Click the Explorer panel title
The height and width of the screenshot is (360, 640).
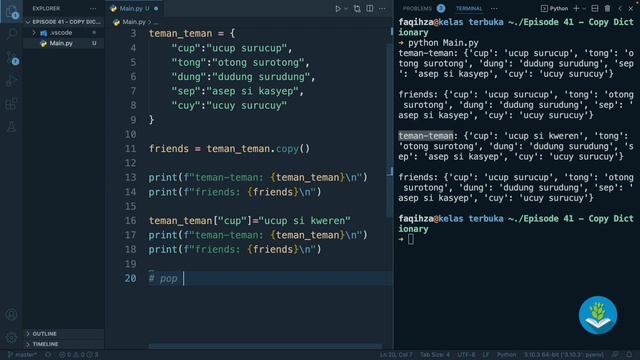tap(46, 9)
